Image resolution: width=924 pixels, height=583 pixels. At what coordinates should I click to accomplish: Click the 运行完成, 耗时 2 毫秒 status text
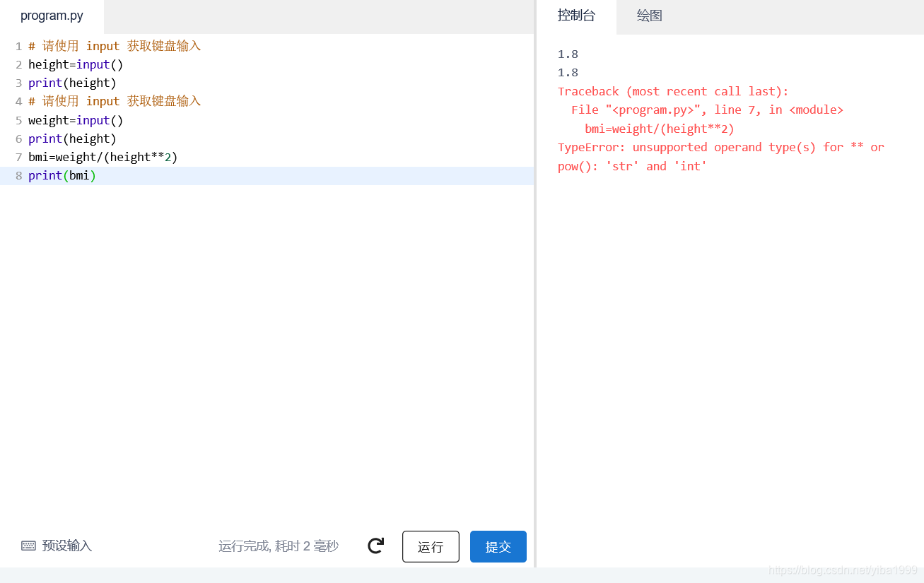(279, 546)
